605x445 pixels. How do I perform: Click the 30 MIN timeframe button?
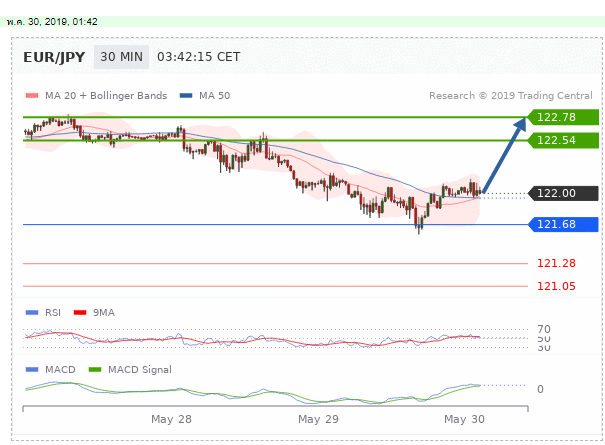coord(121,57)
